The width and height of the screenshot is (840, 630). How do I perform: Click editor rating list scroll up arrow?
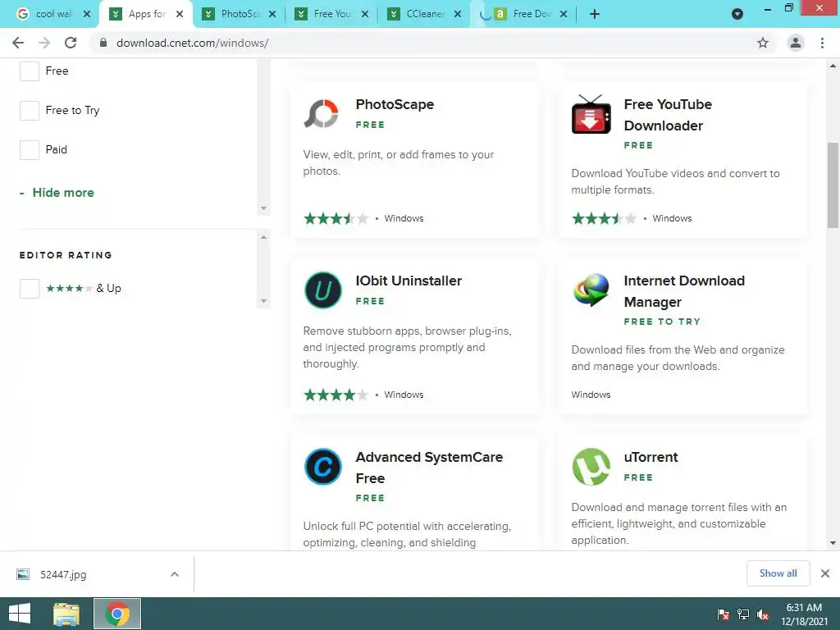pos(263,237)
